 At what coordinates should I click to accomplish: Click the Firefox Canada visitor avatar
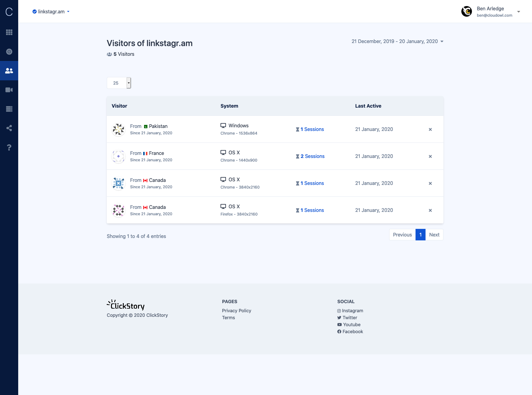119,210
